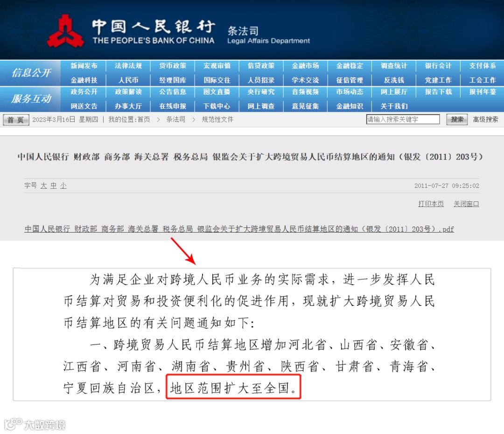Open the 新闻发布 menu item
The height and width of the screenshot is (434, 504).
click(84, 66)
